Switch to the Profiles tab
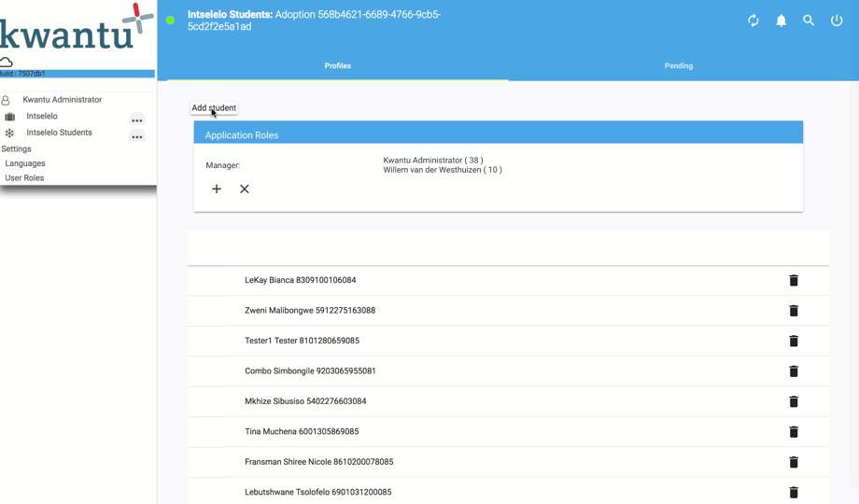The height and width of the screenshot is (504, 859). [337, 65]
